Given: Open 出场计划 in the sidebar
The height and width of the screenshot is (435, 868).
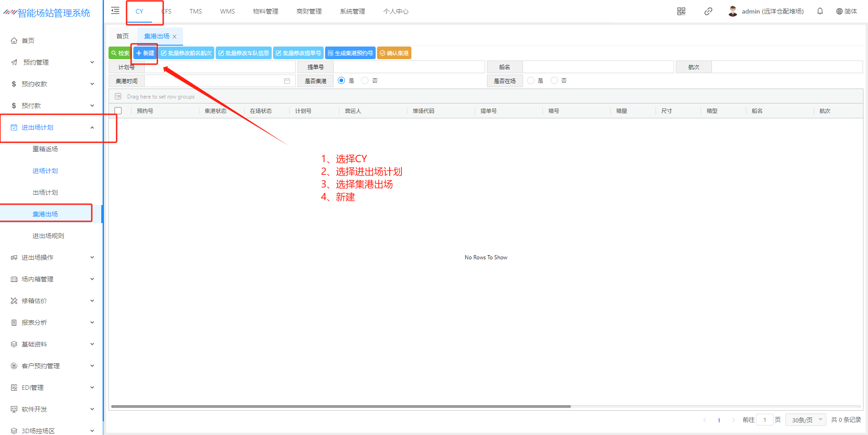Looking at the screenshot, I should pos(45,192).
